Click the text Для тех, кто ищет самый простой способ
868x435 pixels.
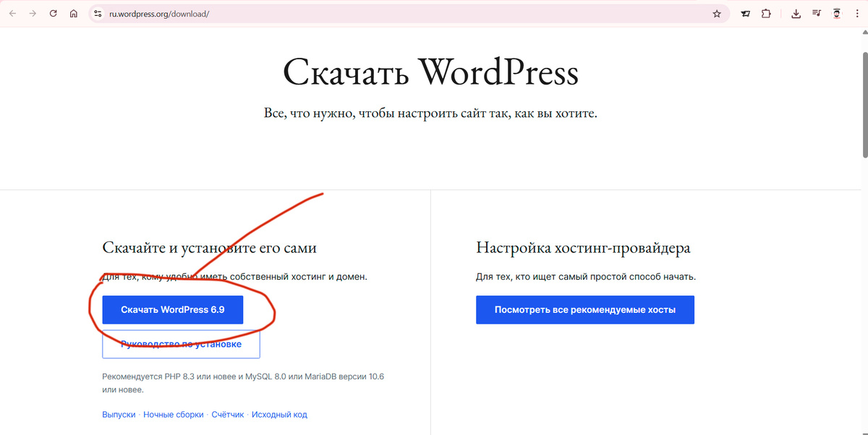(x=585, y=277)
